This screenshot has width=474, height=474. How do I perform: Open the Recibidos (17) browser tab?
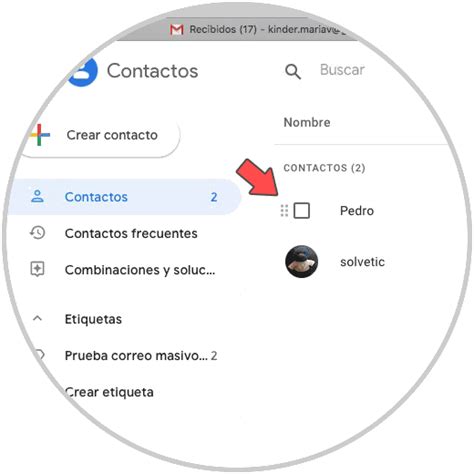260,29
